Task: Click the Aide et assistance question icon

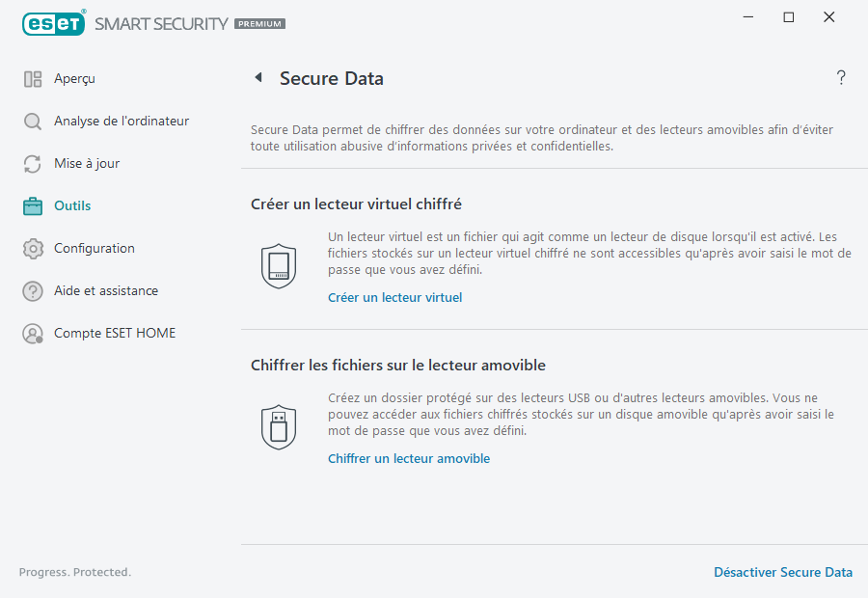Action: coord(33,290)
